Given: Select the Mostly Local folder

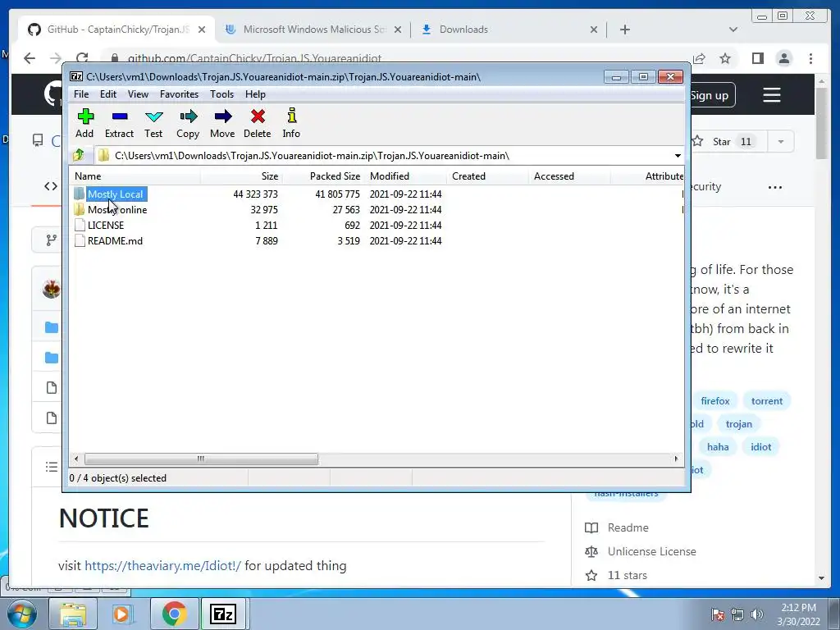Looking at the screenshot, I should coord(115,194).
